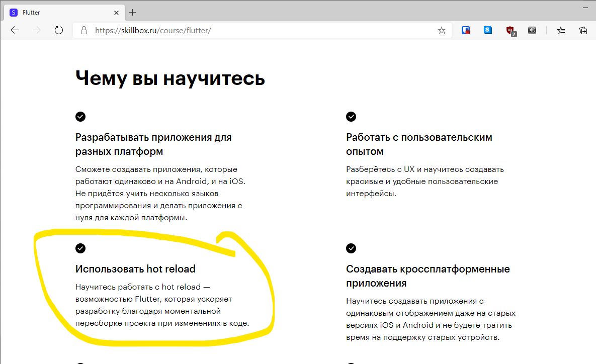Open the red-blue extension icon
This screenshot has height=364, width=596.
tap(466, 30)
